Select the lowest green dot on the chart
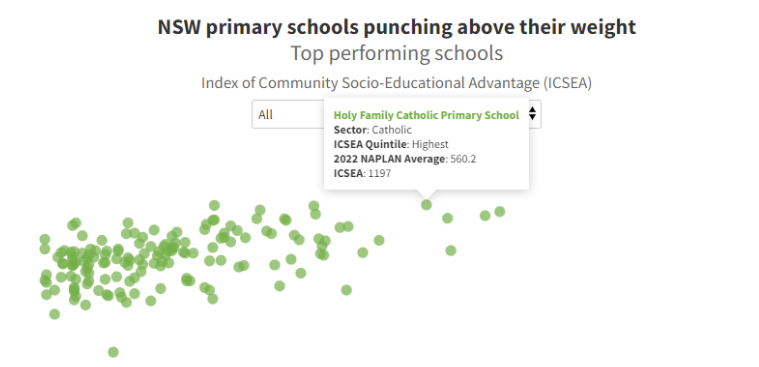The image size is (759, 367). pyautogui.click(x=113, y=352)
